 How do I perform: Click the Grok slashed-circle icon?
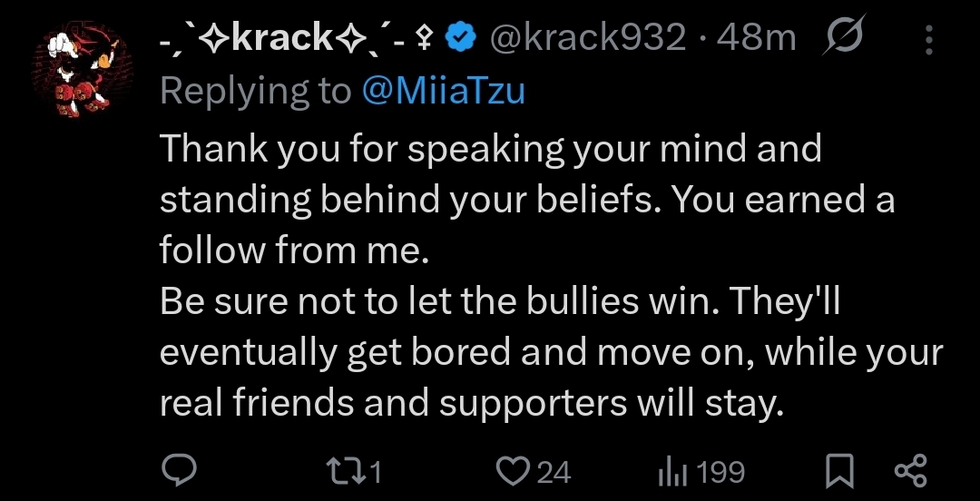(846, 37)
